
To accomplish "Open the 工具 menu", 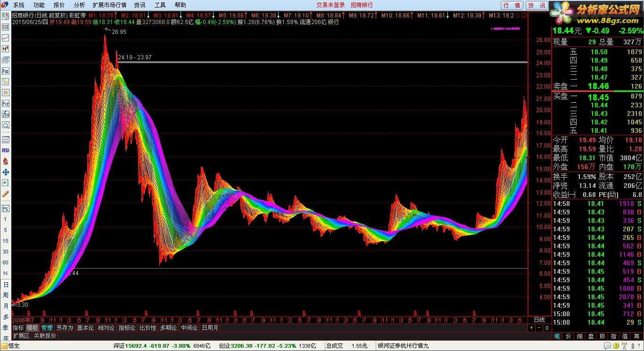I will (160, 5).
